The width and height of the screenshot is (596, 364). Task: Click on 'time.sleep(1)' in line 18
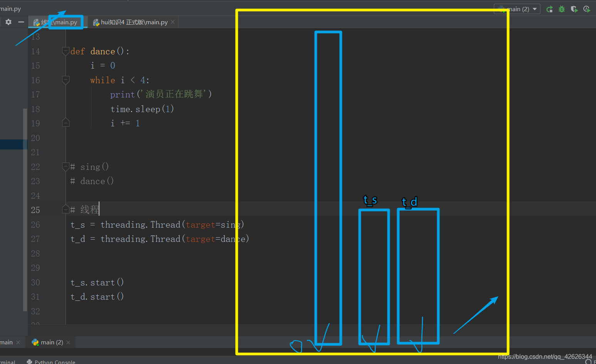coord(142,109)
